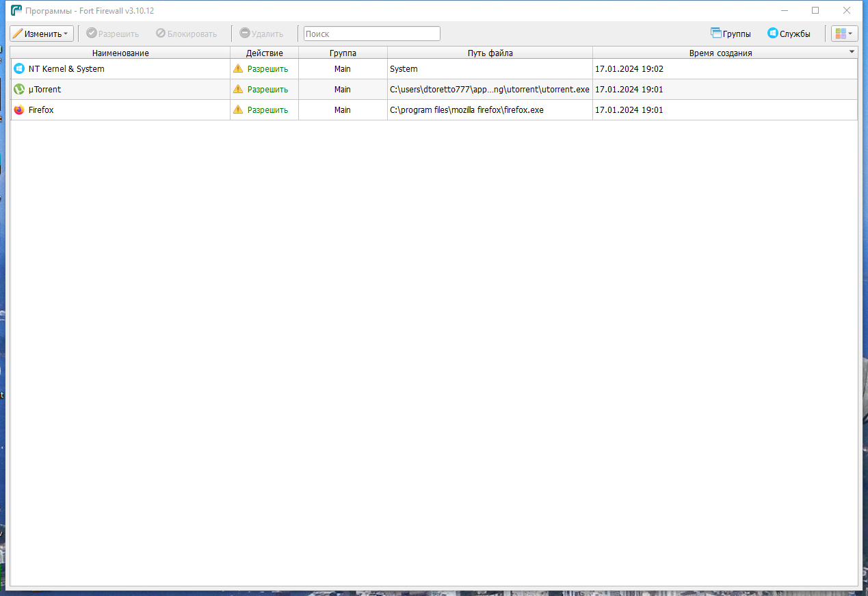Image resolution: width=868 pixels, height=596 pixels.
Task: Click Разрешить action in NT Kernel row
Action: (267, 69)
